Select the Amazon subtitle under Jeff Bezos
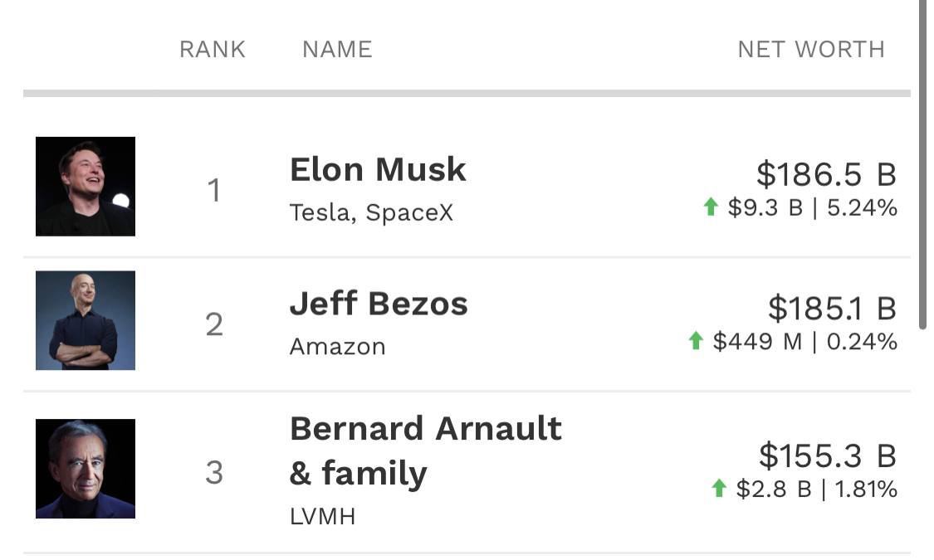This screenshot has height=560, width=934. coord(338,346)
